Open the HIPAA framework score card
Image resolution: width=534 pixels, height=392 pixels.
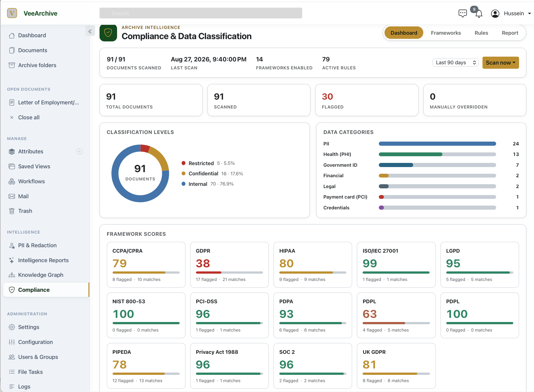[313, 265]
